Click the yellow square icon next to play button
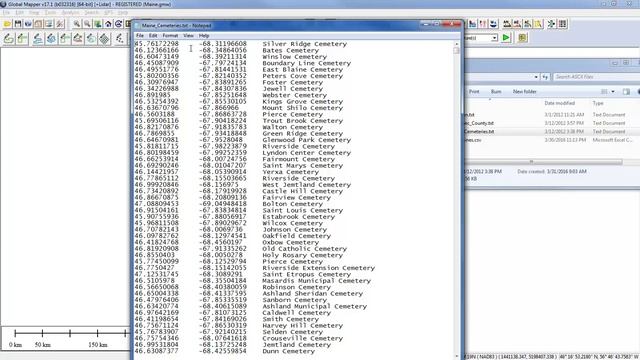The image size is (640, 360). 522,38
